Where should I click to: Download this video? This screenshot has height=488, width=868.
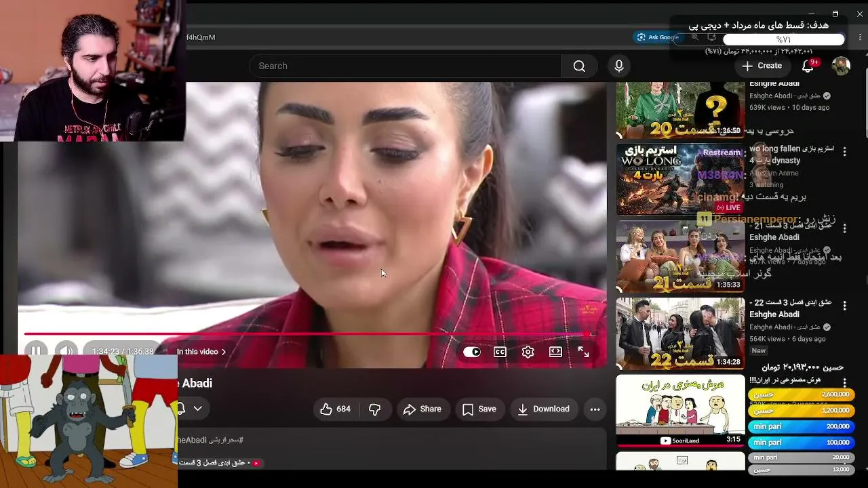tap(543, 409)
